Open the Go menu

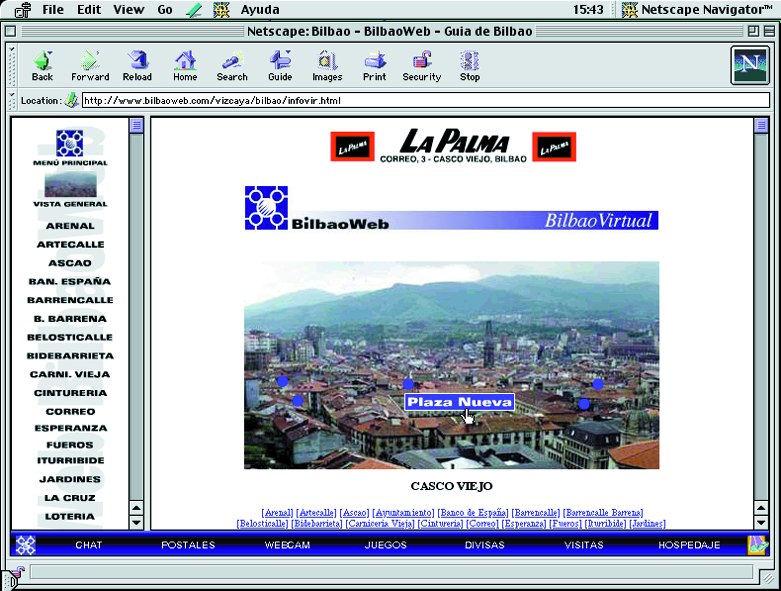(165, 9)
